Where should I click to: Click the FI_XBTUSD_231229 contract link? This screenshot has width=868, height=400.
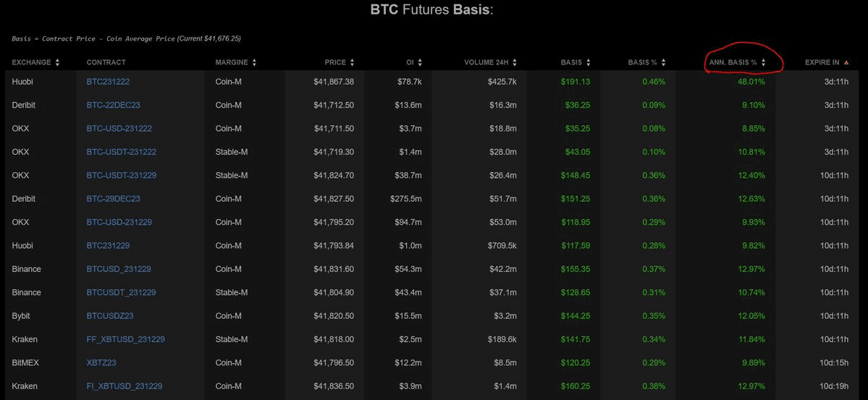coord(124,386)
